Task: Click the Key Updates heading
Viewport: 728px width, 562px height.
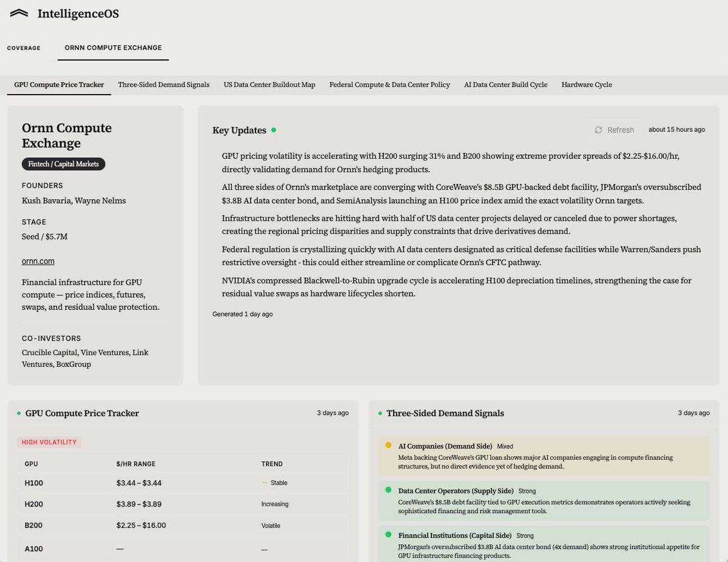Action: pos(239,130)
